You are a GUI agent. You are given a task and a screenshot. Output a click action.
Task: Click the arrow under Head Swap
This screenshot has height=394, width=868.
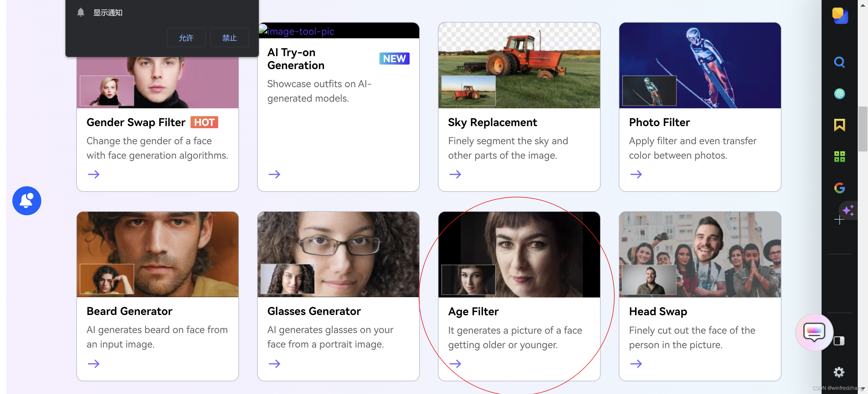coord(636,363)
